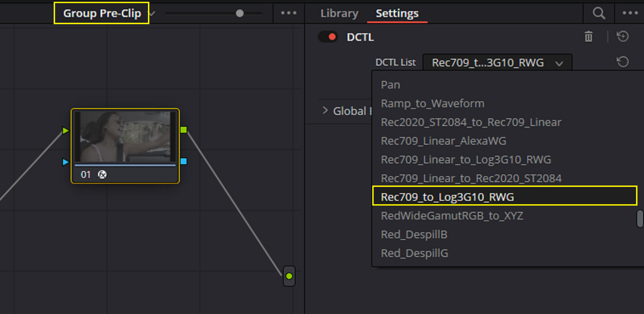Open the Settings panel options menu

(x=630, y=13)
